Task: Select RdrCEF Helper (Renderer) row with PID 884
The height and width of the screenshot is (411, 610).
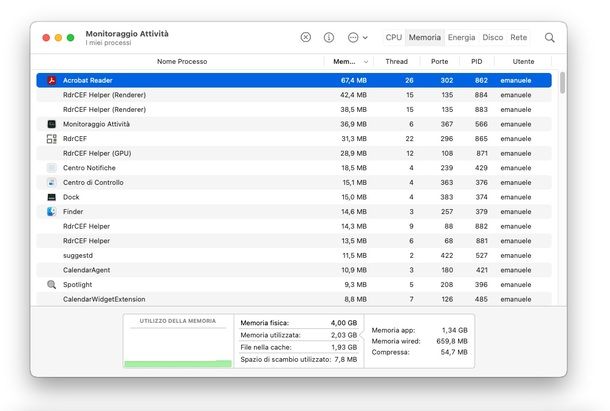Action: pos(294,95)
